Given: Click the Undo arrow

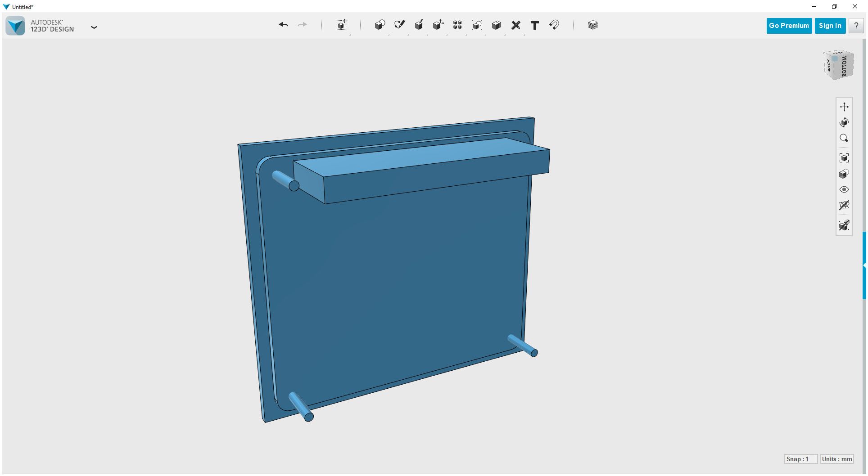Looking at the screenshot, I should pyautogui.click(x=283, y=25).
